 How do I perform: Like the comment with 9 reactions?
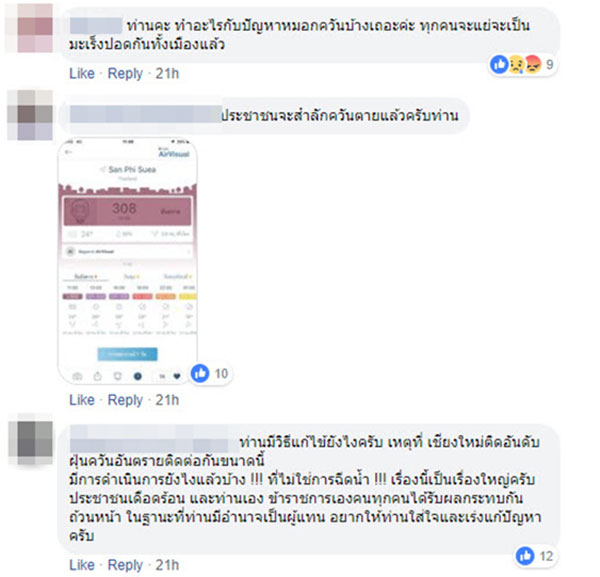pos(82,73)
